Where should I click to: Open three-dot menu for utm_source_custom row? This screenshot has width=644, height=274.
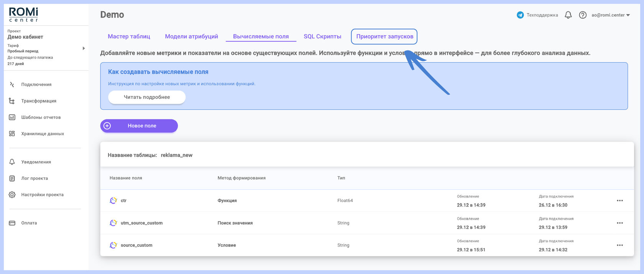(620, 223)
